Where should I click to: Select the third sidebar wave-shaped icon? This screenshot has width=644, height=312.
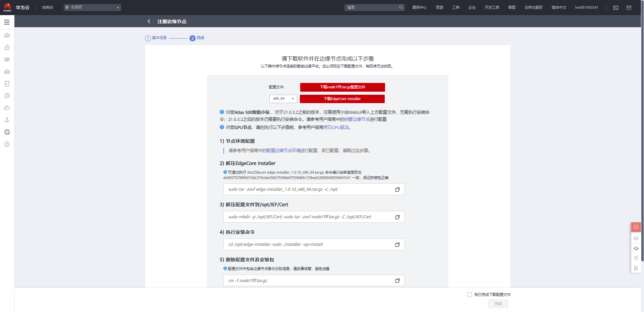[7, 59]
